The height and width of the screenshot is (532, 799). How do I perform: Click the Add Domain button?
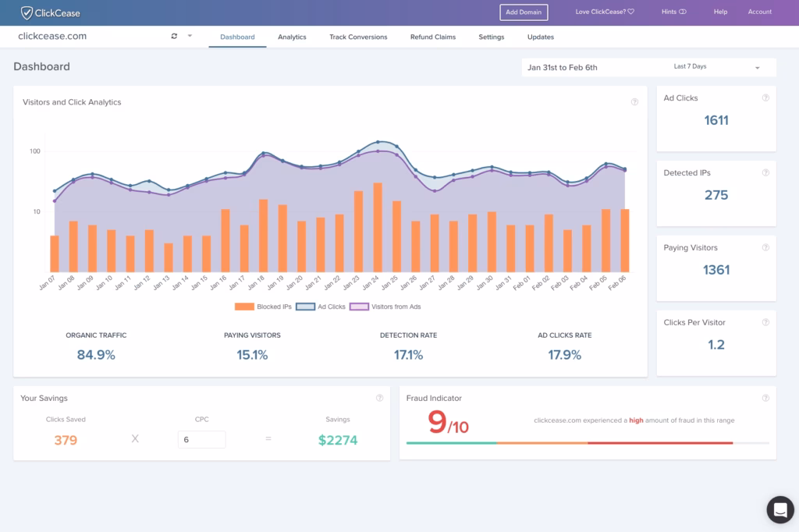(x=524, y=12)
